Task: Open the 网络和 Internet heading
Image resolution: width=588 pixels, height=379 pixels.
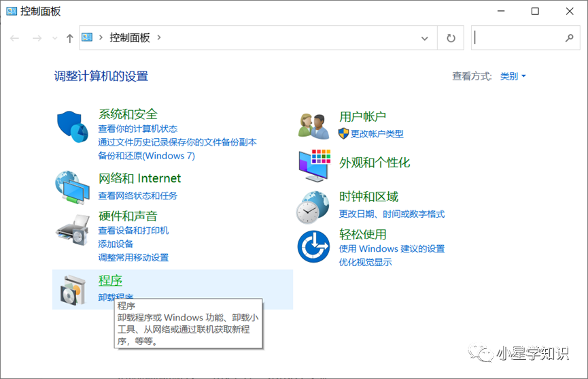Action: [139, 178]
